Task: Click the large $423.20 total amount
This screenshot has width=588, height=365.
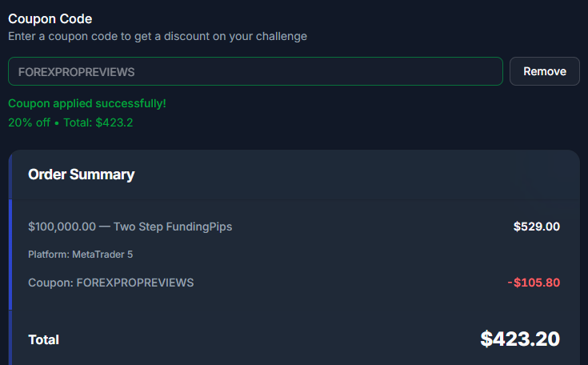Action: pyautogui.click(x=519, y=339)
